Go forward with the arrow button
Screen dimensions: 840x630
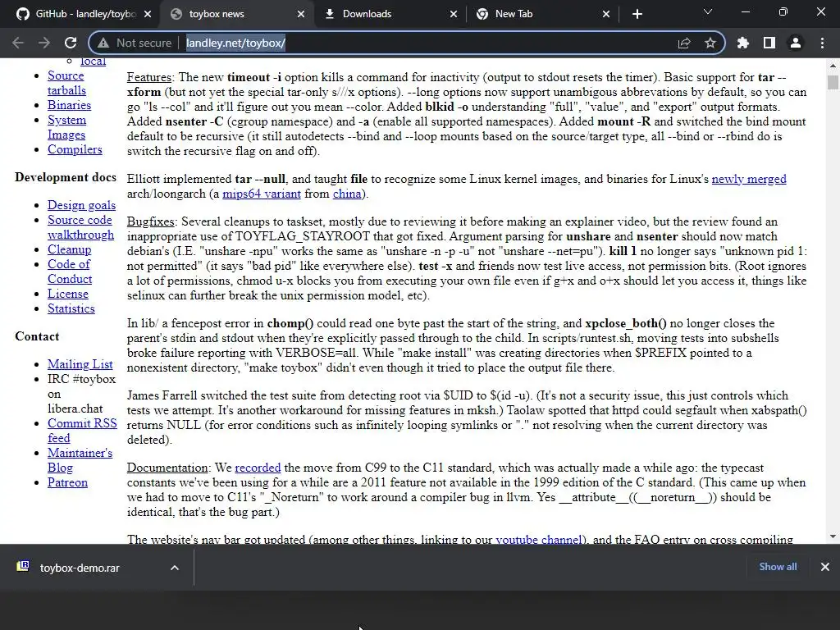coord(44,43)
